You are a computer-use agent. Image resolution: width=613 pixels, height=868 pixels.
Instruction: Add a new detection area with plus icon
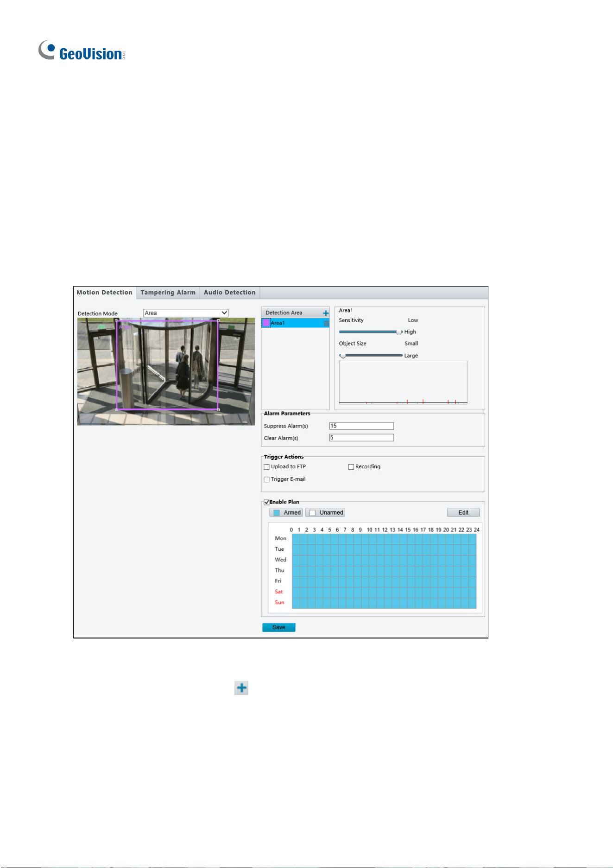(326, 313)
